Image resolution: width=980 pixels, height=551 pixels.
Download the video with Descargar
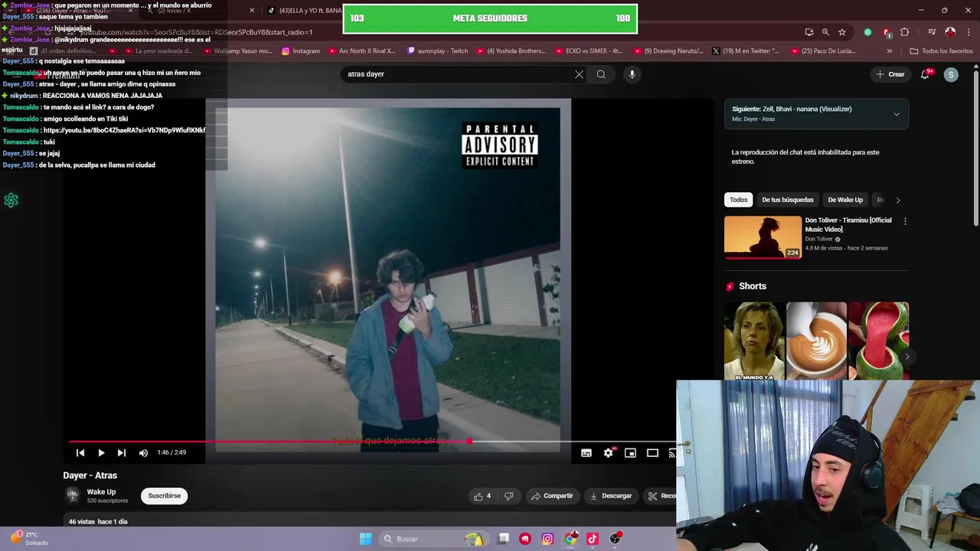click(x=610, y=496)
